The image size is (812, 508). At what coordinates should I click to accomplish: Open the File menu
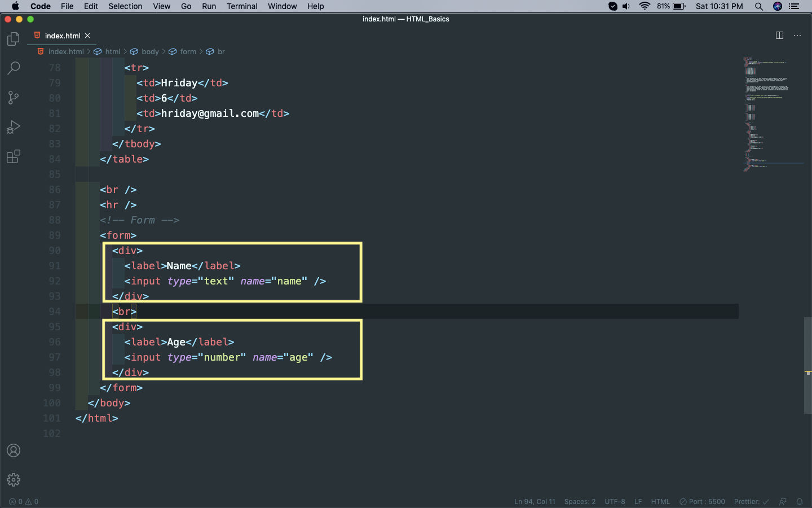67,6
